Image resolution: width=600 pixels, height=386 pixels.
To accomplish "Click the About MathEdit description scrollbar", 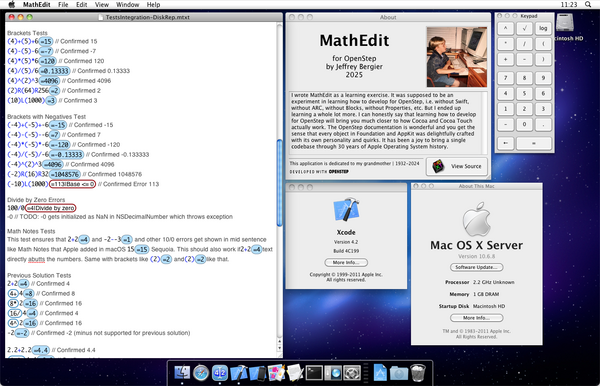I will 485,122.
